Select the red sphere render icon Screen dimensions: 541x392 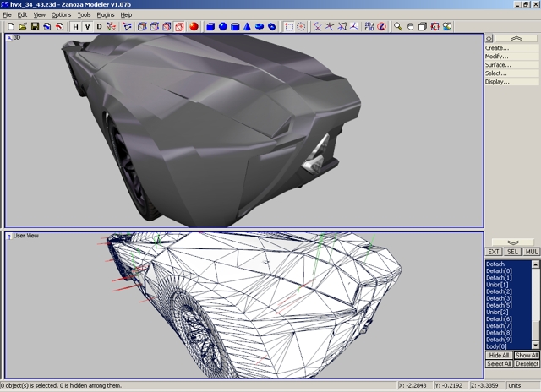tap(194, 26)
